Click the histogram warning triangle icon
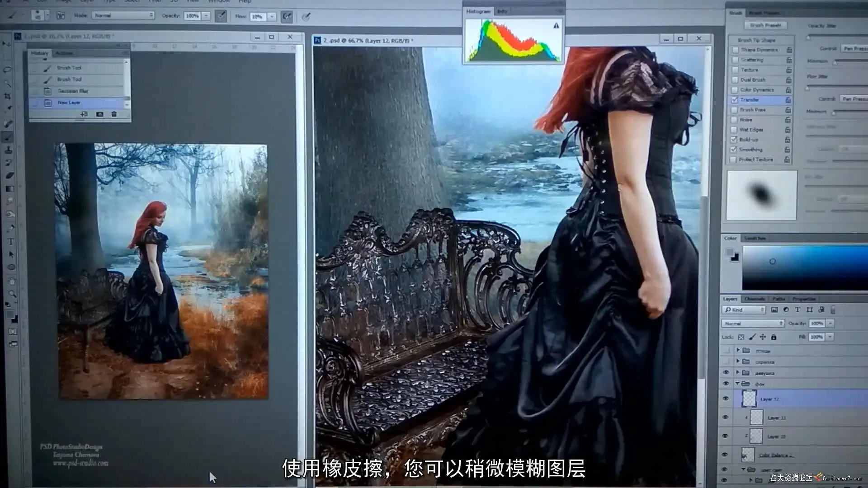This screenshot has height=488, width=868. [556, 26]
